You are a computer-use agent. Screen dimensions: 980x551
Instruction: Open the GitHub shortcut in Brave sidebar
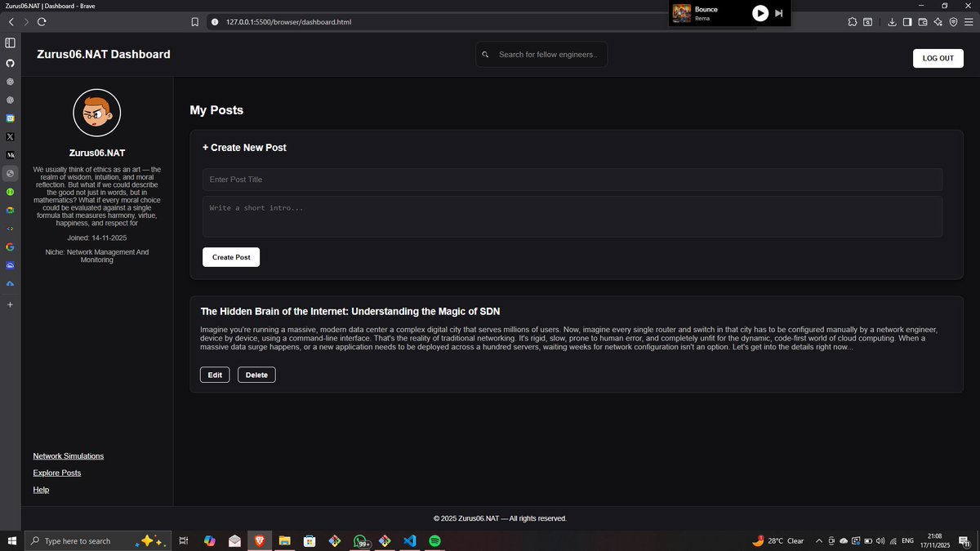10,64
